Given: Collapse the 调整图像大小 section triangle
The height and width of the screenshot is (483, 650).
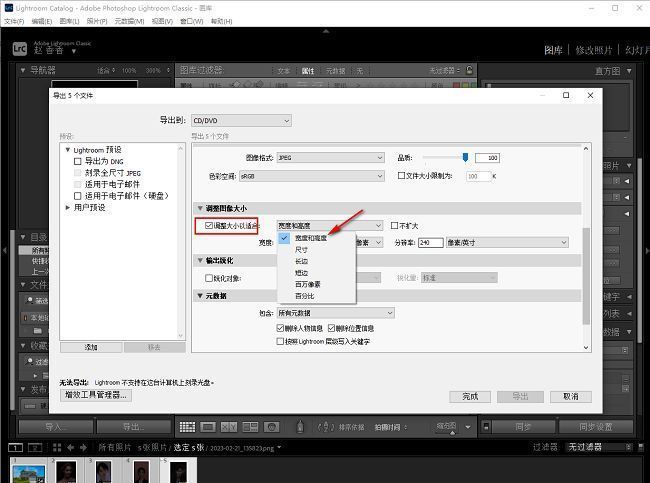Looking at the screenshot, I should pyautogui.click(x=198, y=208).
